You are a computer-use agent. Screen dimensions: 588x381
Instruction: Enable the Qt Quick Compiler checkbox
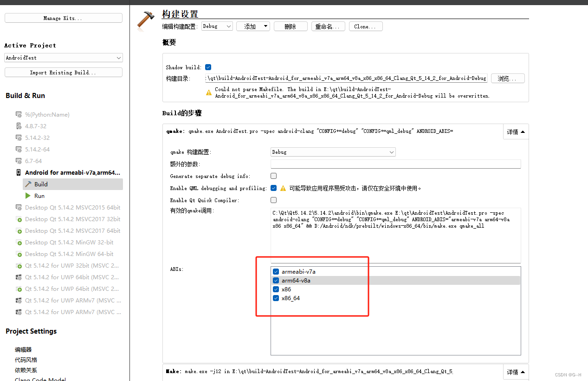click(x=273, y=200)
